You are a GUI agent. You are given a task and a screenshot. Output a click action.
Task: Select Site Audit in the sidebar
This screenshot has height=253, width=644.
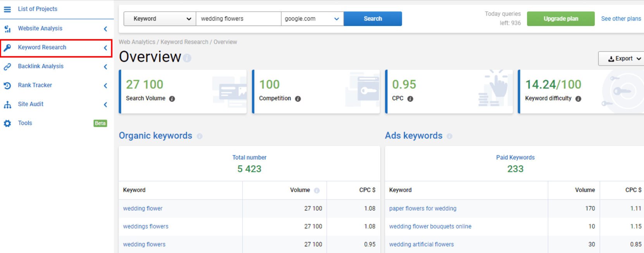coord(31,104)
